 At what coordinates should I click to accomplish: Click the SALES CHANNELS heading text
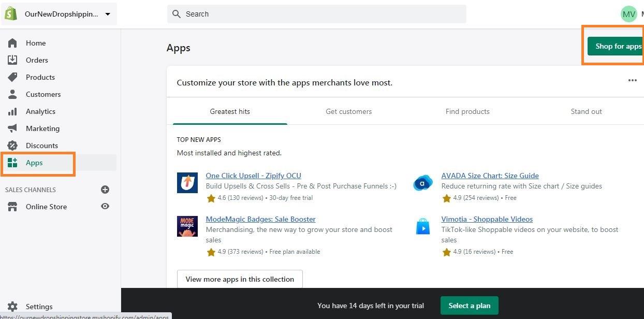click(31, 190)
